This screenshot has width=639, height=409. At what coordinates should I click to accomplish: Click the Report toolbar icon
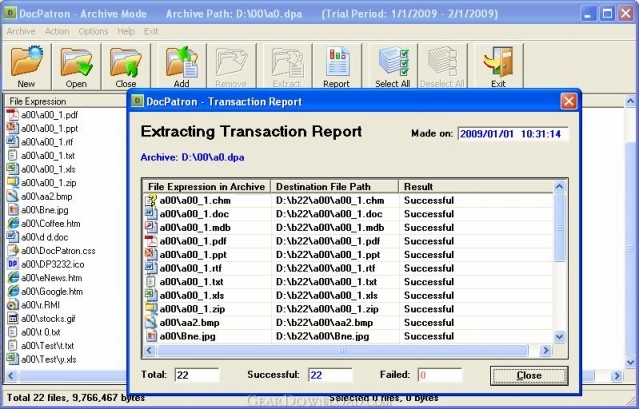tap(337, 62)
